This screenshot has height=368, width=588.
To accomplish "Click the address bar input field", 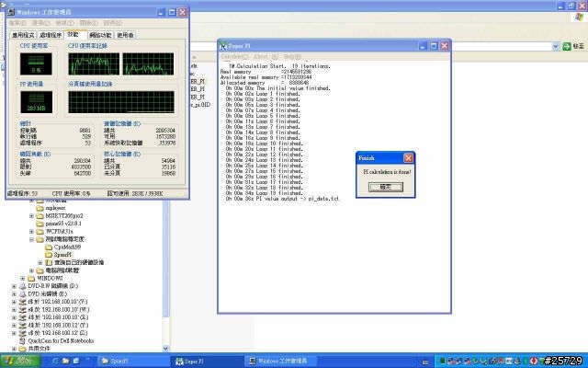I will click(503, 46).
